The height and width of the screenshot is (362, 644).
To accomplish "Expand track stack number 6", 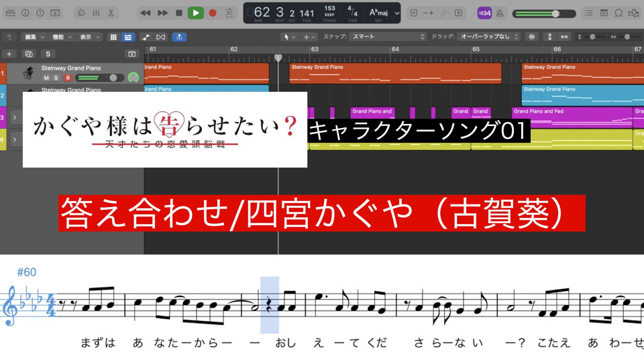I will coord(14,139).
